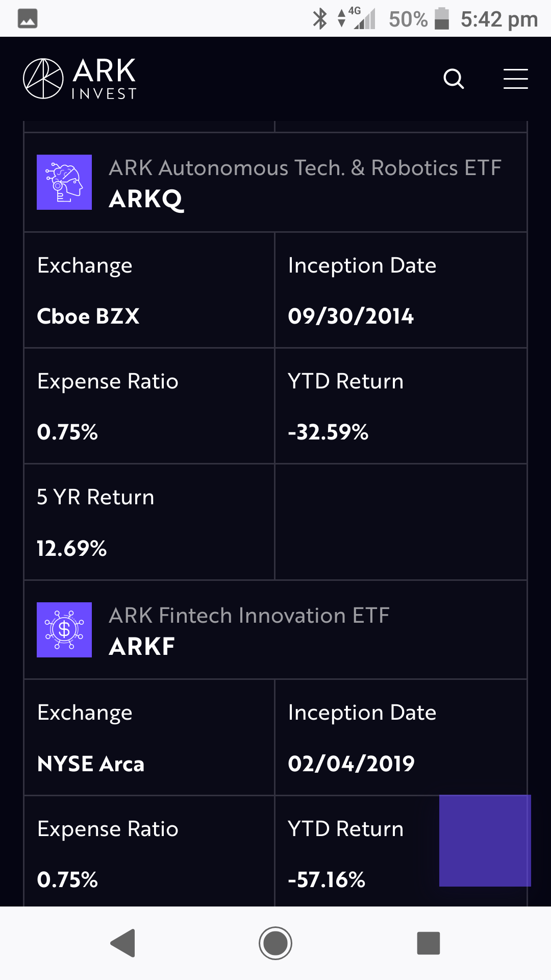
Task: Tap the purple floating square overlay
Action: click(x=485, y=841)
